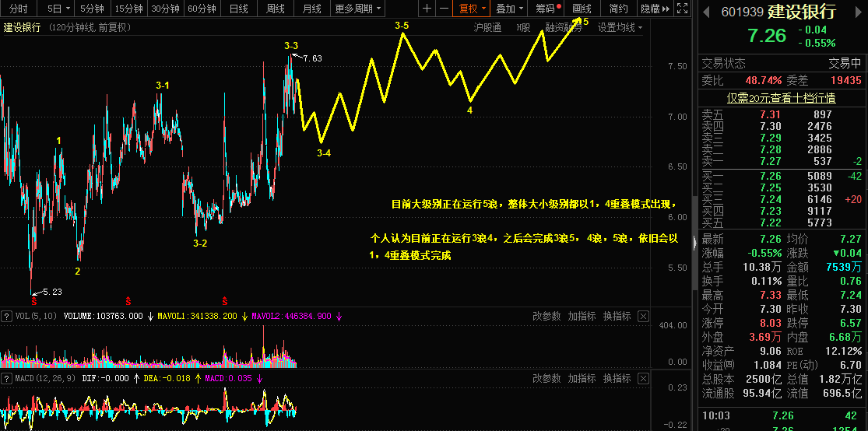Image resolution: width=868 pixels, height=431 pixels.
Task: Switch to the 日线 daily chart
Action: pos(238,9)
